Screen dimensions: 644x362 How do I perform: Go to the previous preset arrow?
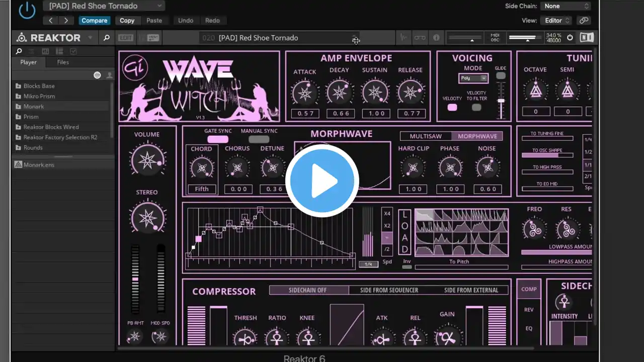(51, 21)
